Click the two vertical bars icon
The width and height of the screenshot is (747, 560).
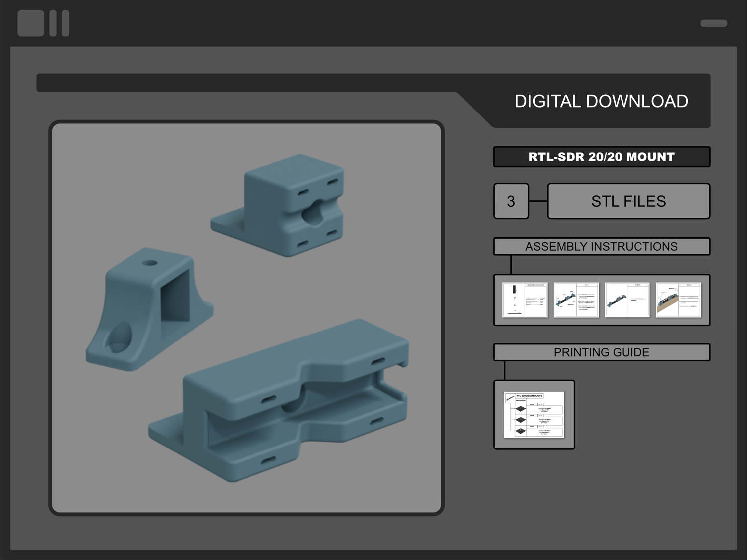tap(59, 23)
